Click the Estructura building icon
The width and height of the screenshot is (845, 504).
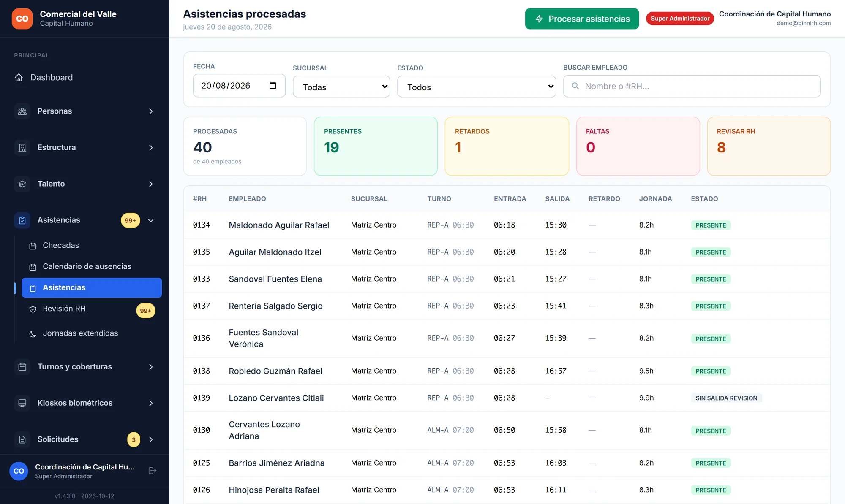pyautogui.click(x=22, y=148)
